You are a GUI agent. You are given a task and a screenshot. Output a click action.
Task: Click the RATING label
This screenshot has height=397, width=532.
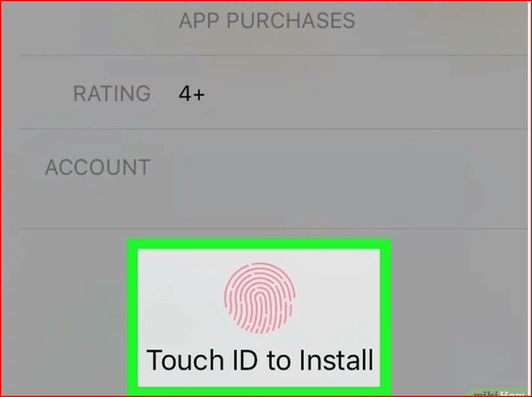[x=112, y=94]
